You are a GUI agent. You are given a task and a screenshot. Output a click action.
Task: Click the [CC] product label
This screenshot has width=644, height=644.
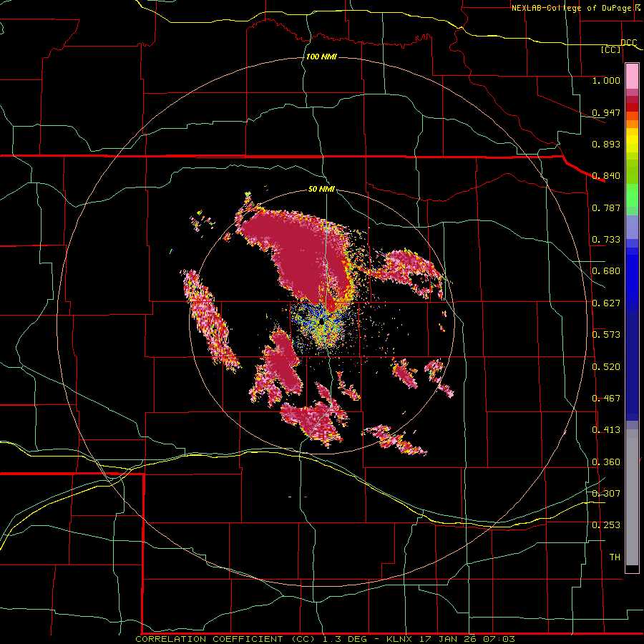click(611, 49)
